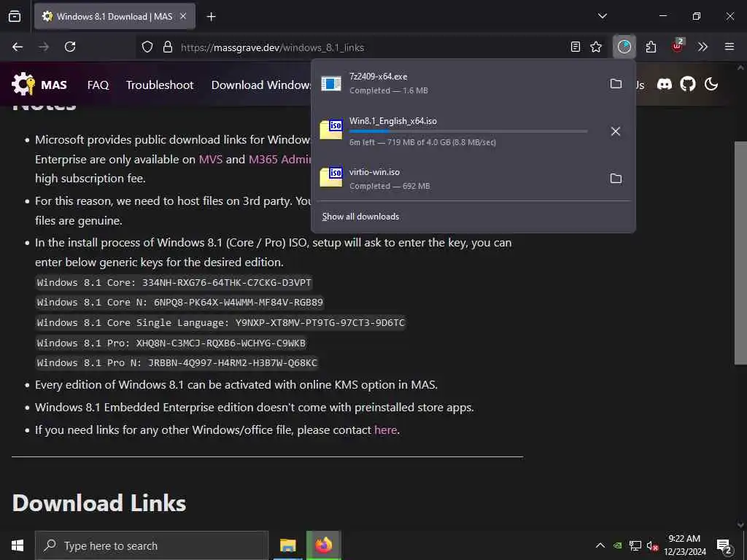The height and width of the screenshot is (560, 747).
Task: Follow the M365 Admin link
Action: [280, 159]
